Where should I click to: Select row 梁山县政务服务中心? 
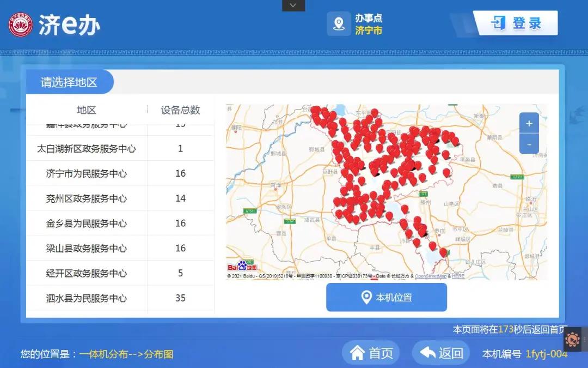(120, 248)
